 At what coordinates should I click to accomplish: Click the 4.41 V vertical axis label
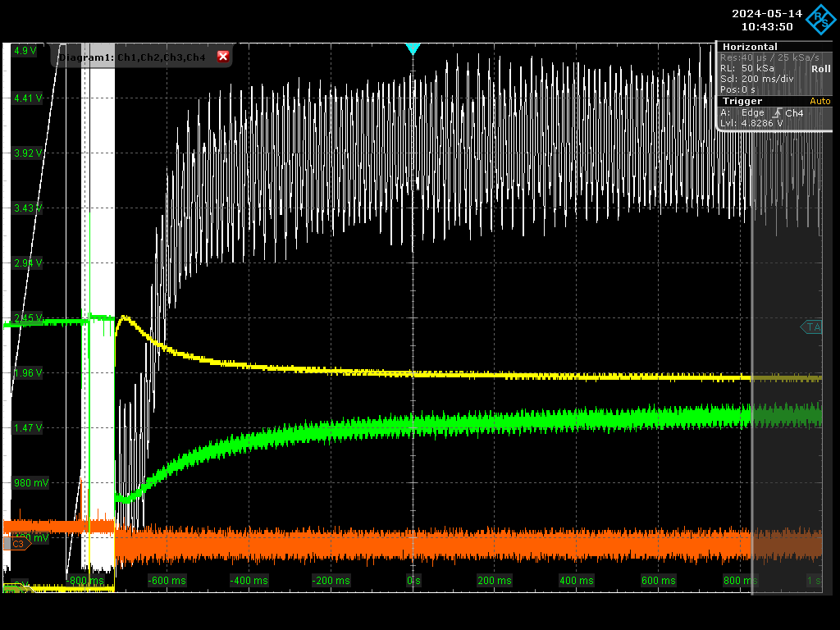coord(28,98)
